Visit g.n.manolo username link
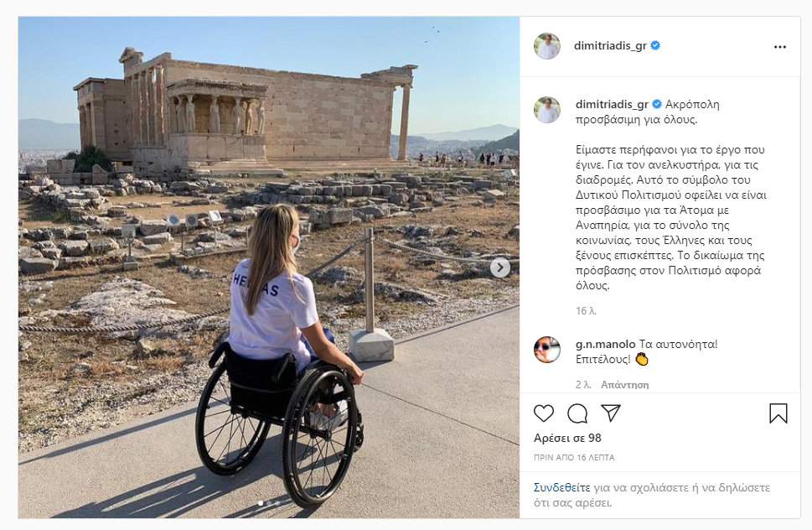Image resolution: width=812 pixels, height=530 pixels. point(605,344)
